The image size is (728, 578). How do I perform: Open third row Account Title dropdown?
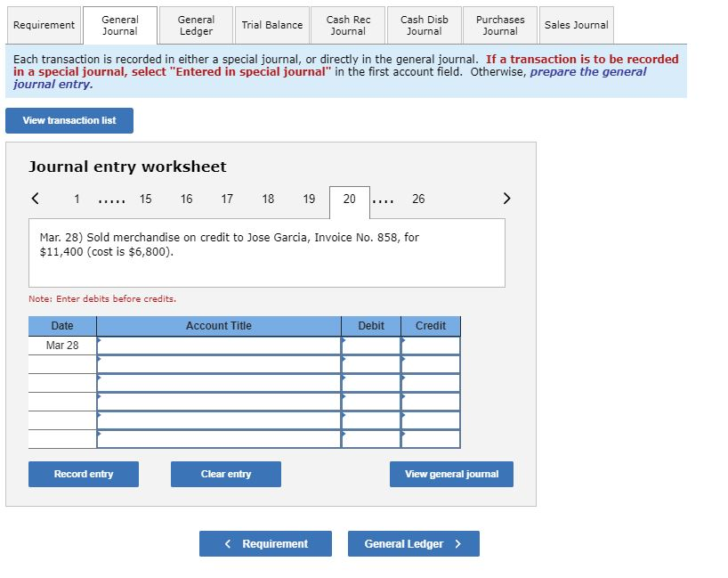point(219,383)
